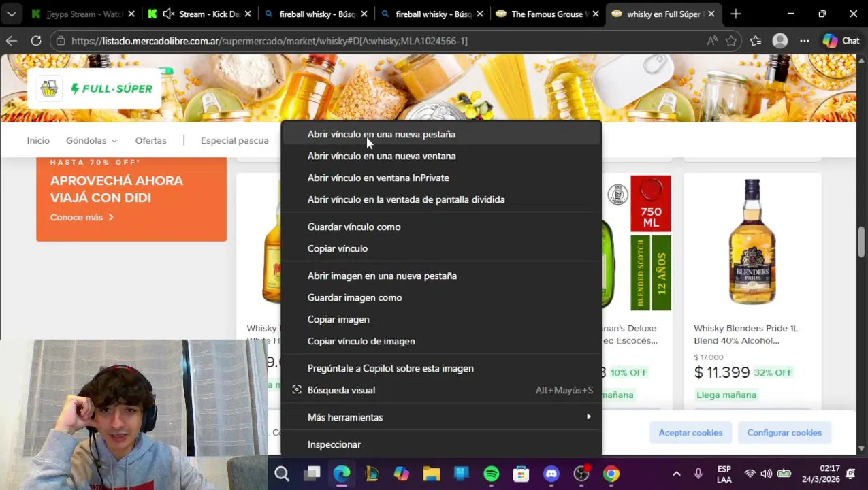This screenshot has width=868, height=490.
Task: Open the Read aloud tool
Action: pos(711,41)
